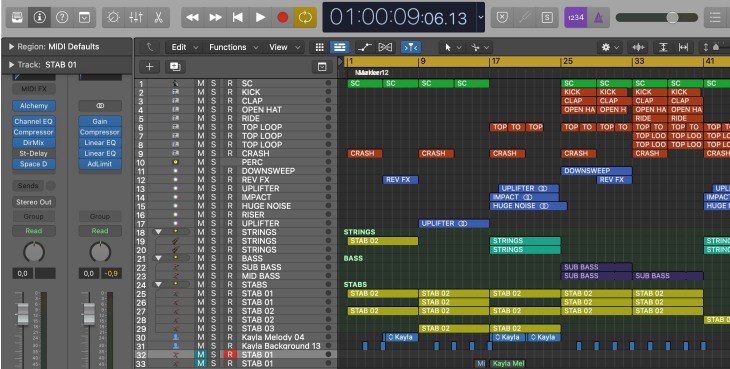Image resolution: width=730 pixels, height=369 pixels.
Task: Start playback with the Play button
Action: [x=260, y=18]
